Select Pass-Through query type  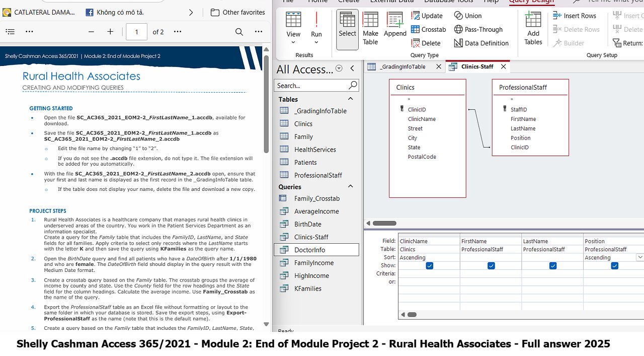coord(478,29)
